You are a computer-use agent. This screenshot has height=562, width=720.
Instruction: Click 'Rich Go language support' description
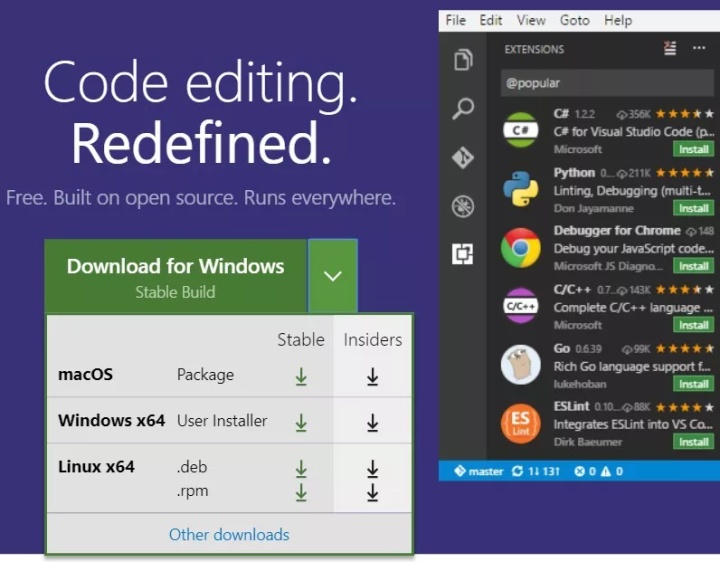tap(632, 366)
